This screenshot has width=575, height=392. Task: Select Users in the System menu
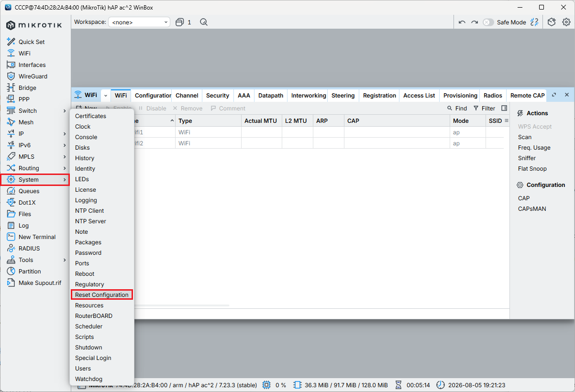(x=83, y=369)
